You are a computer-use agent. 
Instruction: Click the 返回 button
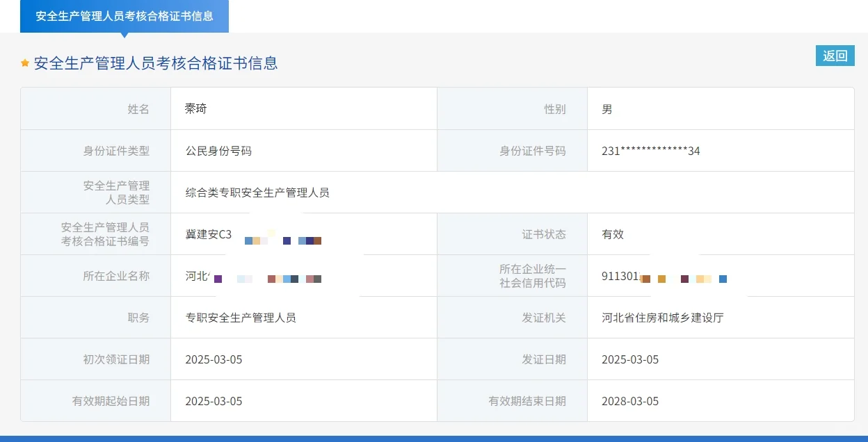click(x=835, y=56)
